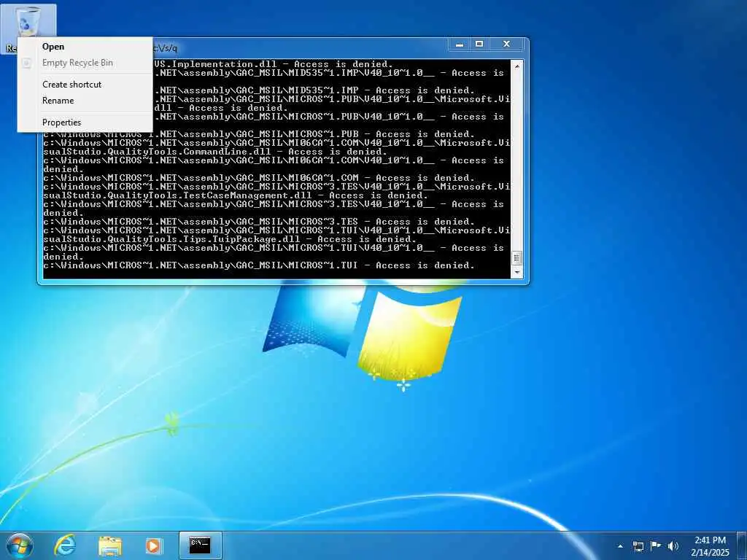Close the Command Prompt window
This screenshot has width=747, height=560.
[506, 44]
